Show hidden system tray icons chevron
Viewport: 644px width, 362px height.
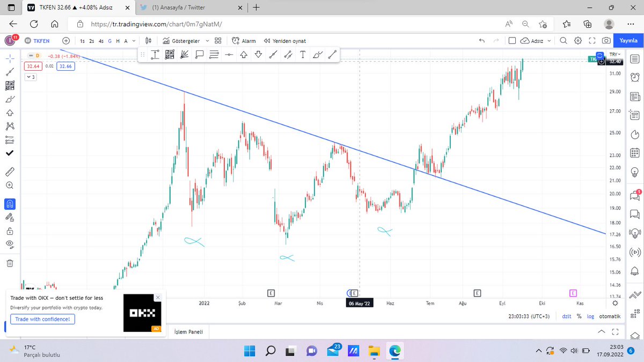click(x=539, y=351)
